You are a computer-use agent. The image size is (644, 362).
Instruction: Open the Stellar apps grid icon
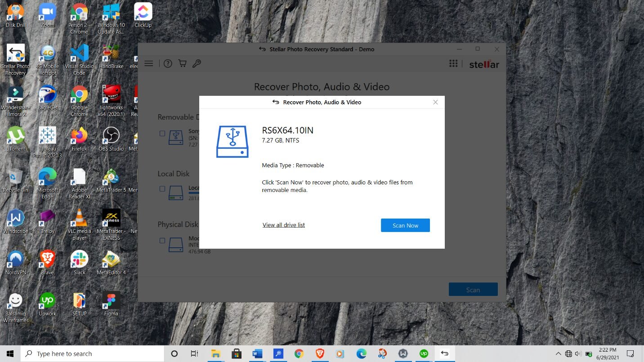pos(453,63)
